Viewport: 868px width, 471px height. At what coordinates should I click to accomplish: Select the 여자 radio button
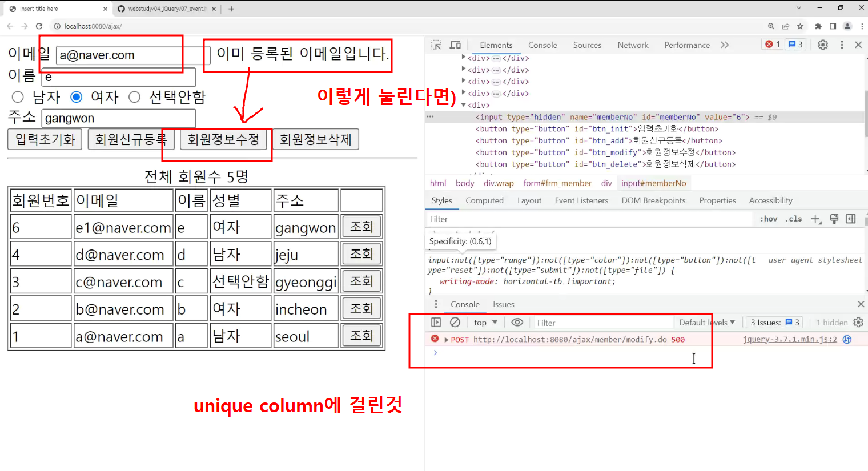(77, 97)
